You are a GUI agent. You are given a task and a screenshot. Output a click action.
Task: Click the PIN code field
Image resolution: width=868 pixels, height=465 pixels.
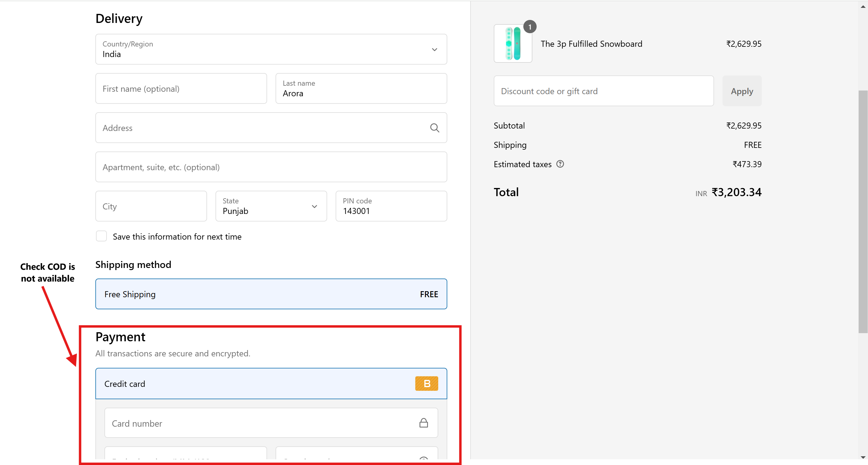click(x=391, y=206)
